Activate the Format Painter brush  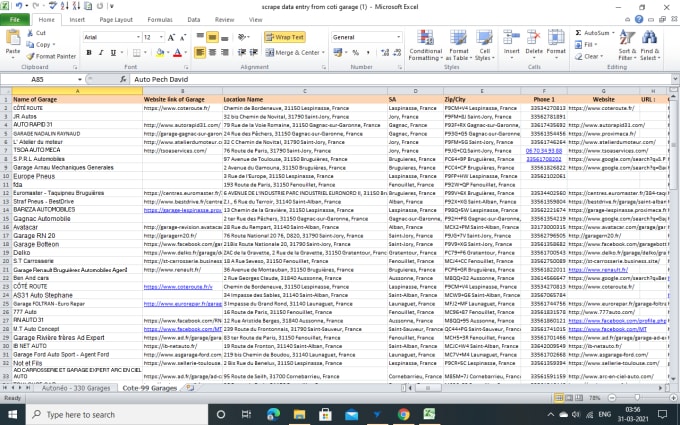pos(30,56)
